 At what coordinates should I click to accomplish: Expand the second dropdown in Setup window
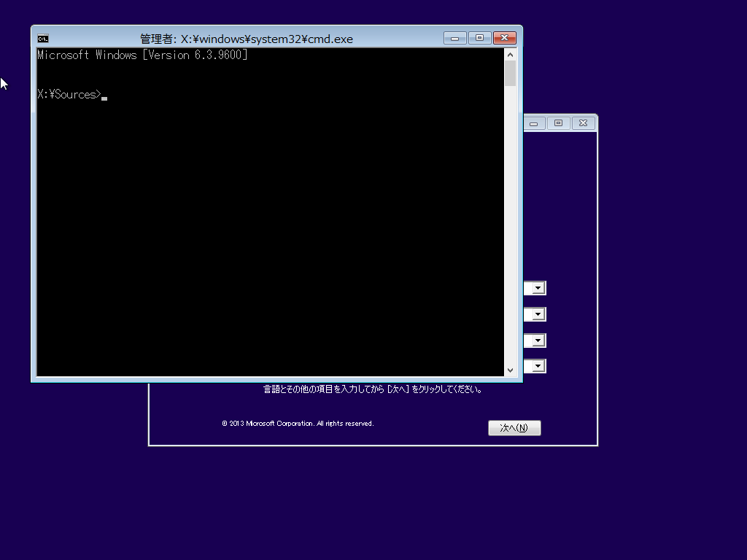pos(538,314)
